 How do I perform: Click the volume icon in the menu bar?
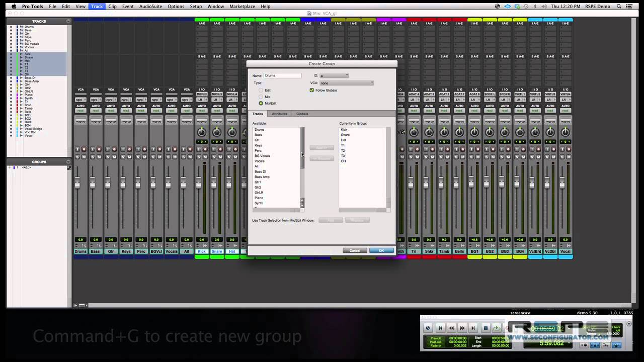(545, 6)
